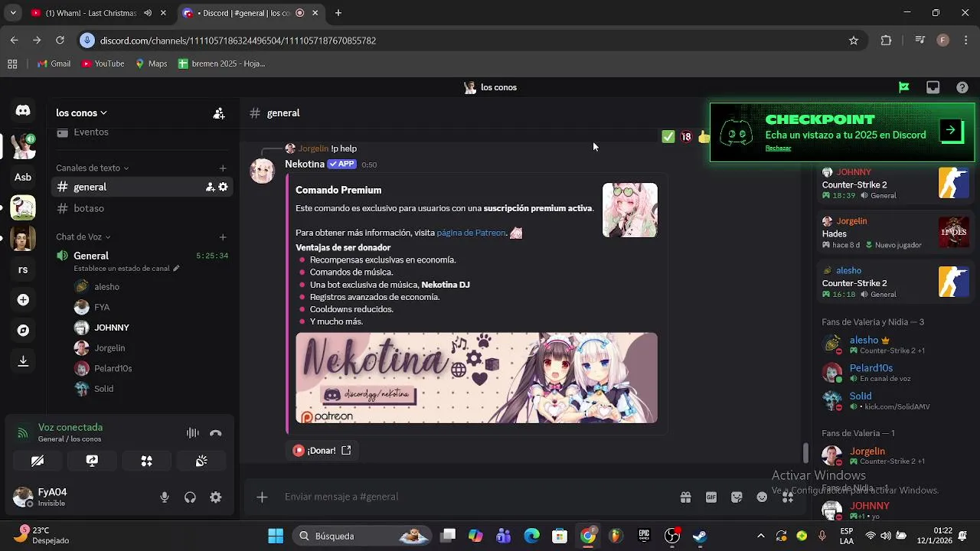Click the Nekotina embed avatar thumbnail
Image resolution: width=980 pixels, height=551 pixels.
pos(629,210)
